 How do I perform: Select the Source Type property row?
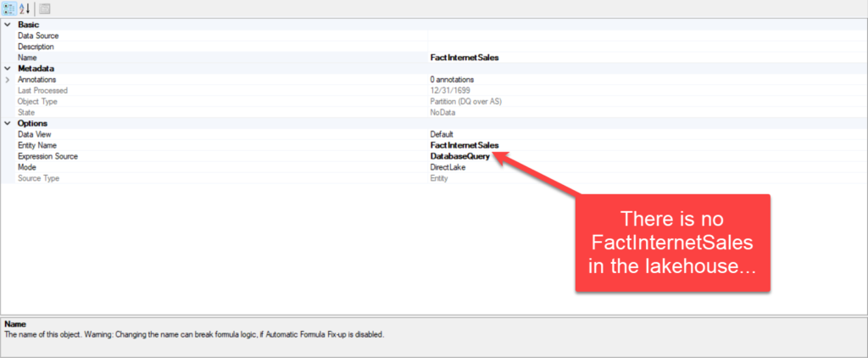click(434, 178)
